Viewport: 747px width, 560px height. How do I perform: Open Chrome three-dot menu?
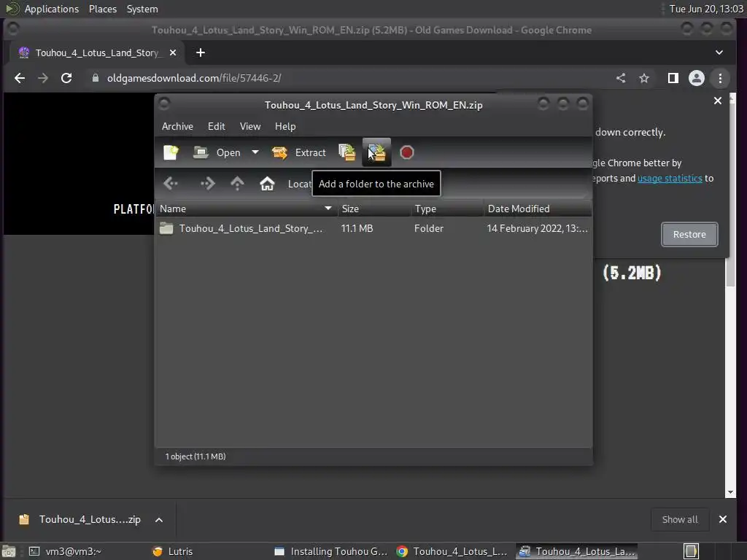coord(720,78)
